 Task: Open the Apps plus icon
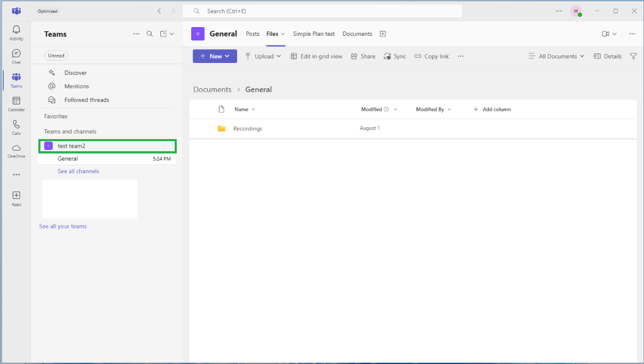pos(16,198)
